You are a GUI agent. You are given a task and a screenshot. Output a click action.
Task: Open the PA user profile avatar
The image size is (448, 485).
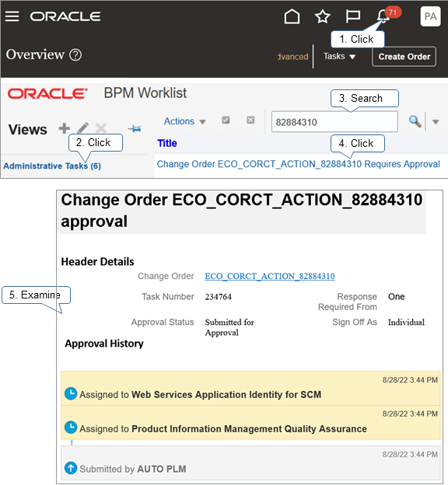430,16
